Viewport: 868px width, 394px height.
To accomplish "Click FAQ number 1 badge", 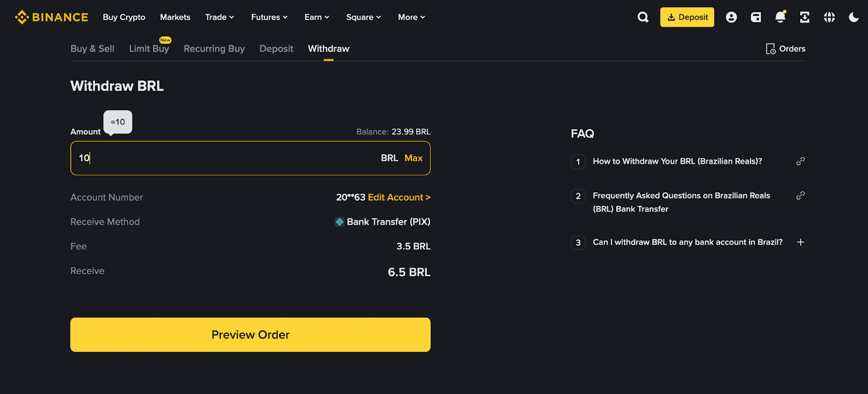I will pos(578,162).
